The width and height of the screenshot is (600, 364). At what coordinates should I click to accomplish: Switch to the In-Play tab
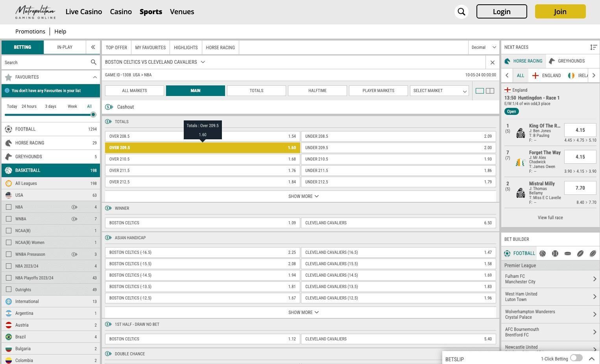tap(65, 47)
